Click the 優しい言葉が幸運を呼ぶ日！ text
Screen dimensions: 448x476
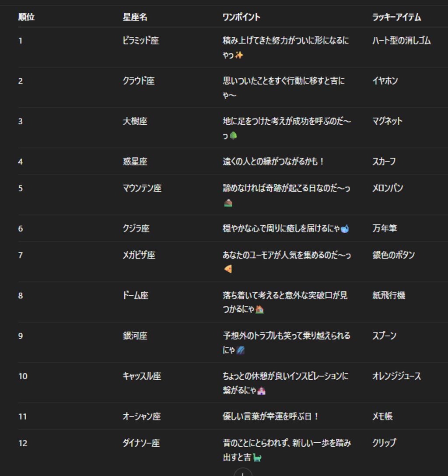point(271,416)
